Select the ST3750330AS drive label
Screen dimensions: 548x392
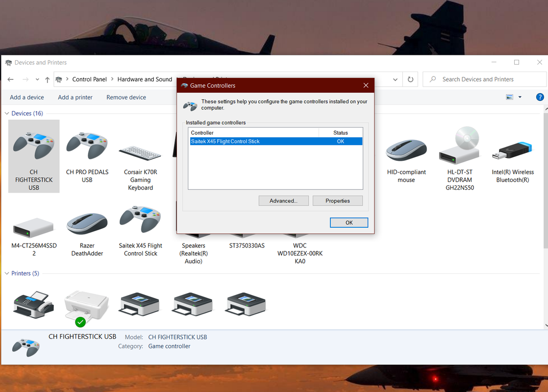pos(247,245)
